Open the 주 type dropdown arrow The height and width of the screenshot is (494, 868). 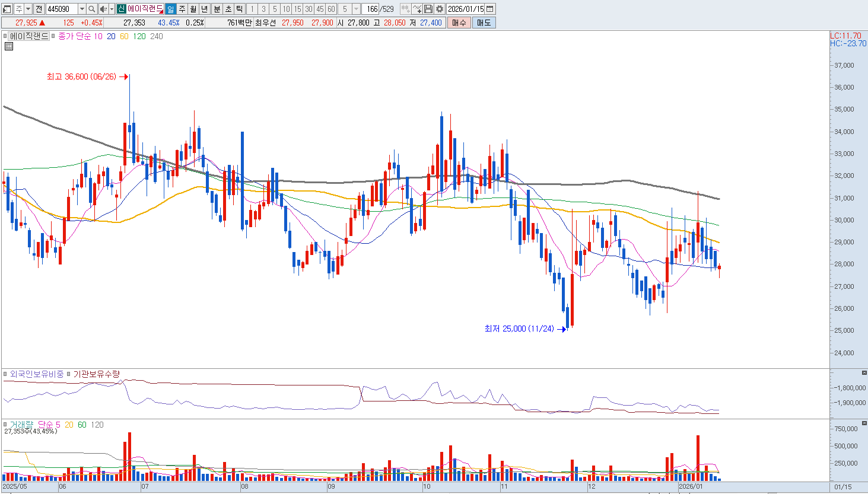[x=28, y=9]
